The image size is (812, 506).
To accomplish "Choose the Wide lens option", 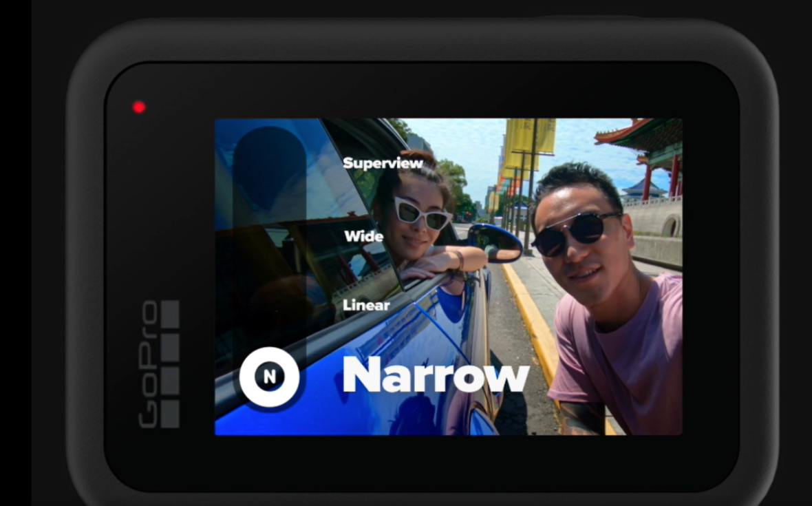I will tap(363, 236).
